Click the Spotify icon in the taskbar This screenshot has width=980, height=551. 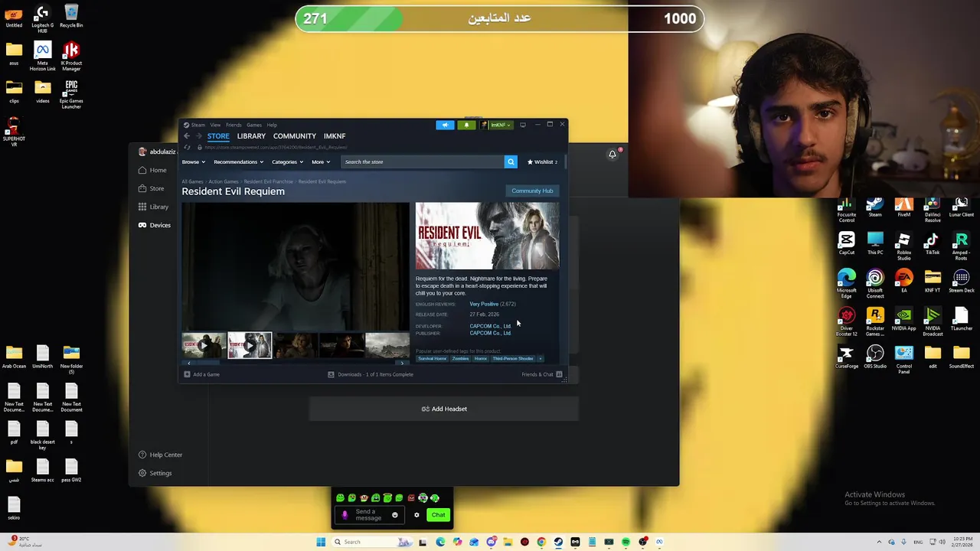tap(626, 542)
